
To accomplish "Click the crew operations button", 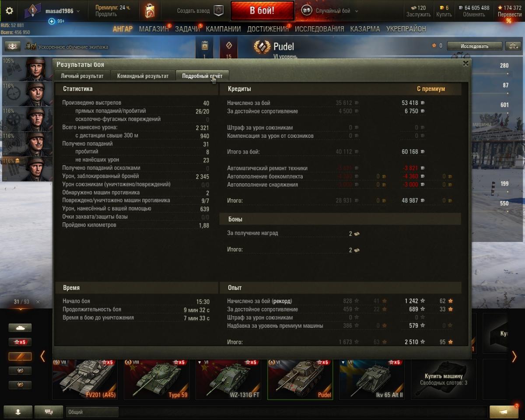I will [x=13, y=46].
